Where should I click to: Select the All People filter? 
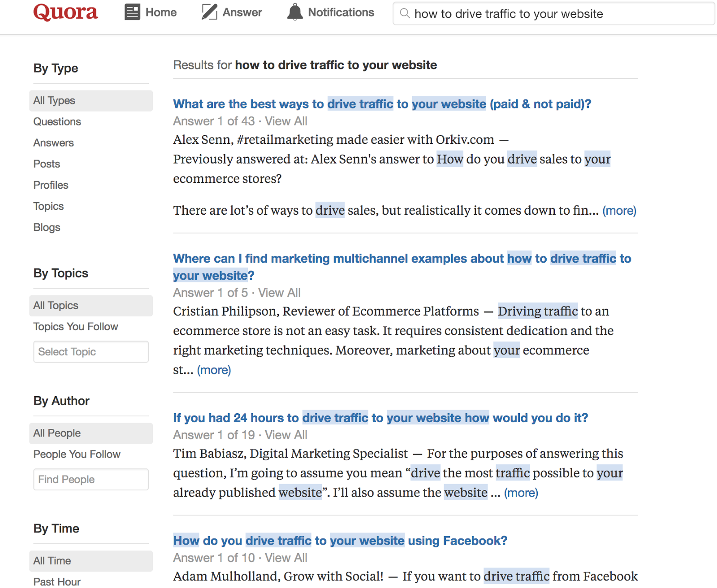[91, 433]
